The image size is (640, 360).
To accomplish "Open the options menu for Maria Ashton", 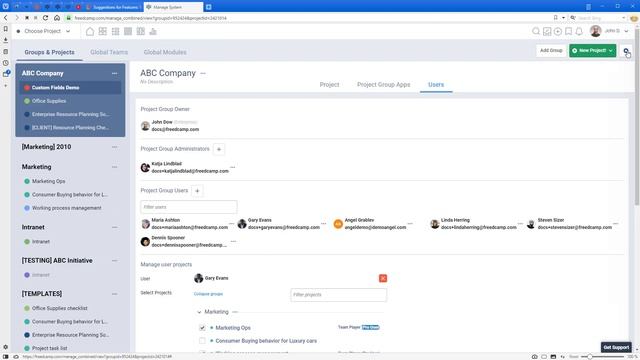I will [232, 224].
